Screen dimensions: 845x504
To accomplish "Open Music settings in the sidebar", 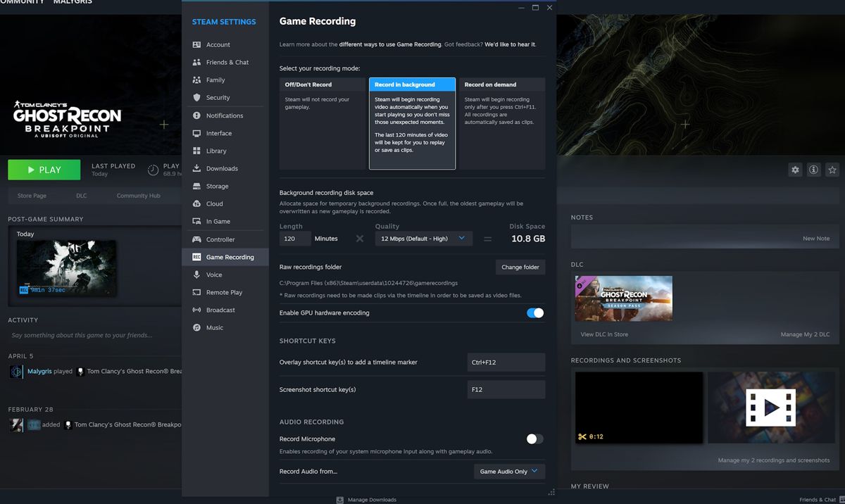I will pyautogui.click(x=212, y=327).
